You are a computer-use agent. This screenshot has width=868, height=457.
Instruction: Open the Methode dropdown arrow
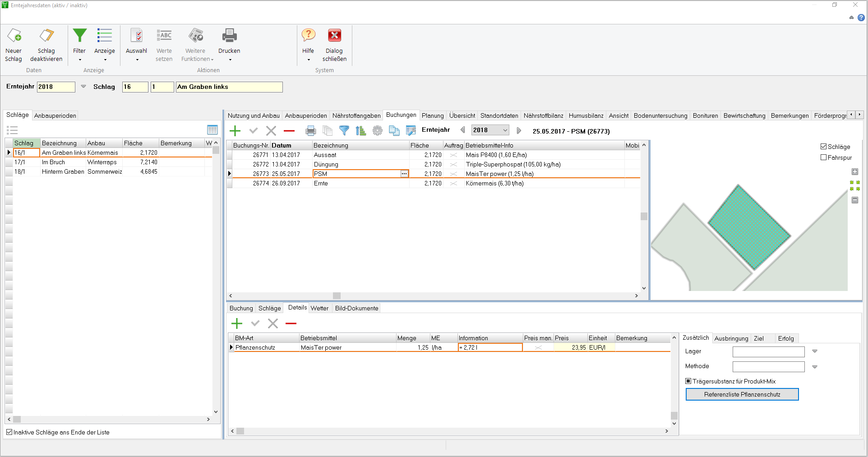click(x=815, y=367)
